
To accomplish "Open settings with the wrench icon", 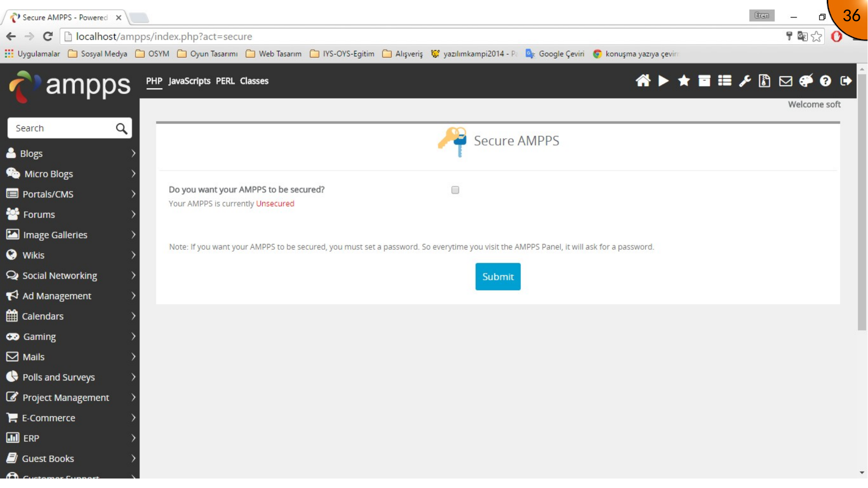I will pyautogui.click(x=745, y=81).
